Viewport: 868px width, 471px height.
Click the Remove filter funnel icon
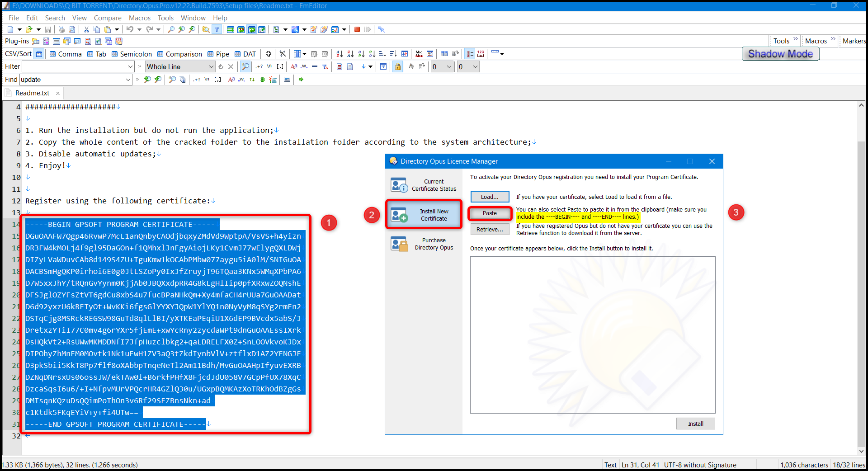coord(325,66)
